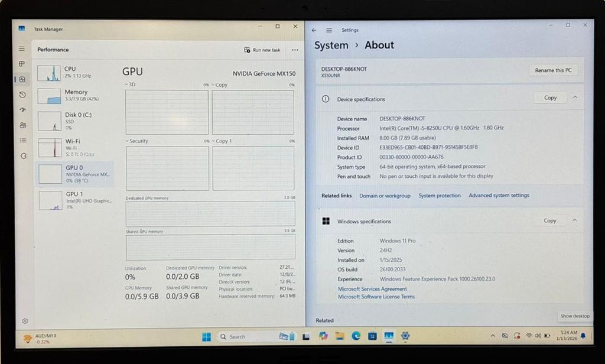Image resolution: width=605 pixels, height=364 pixels.
Task: Collapse the Device specifications section
Action: click(575, 97)
